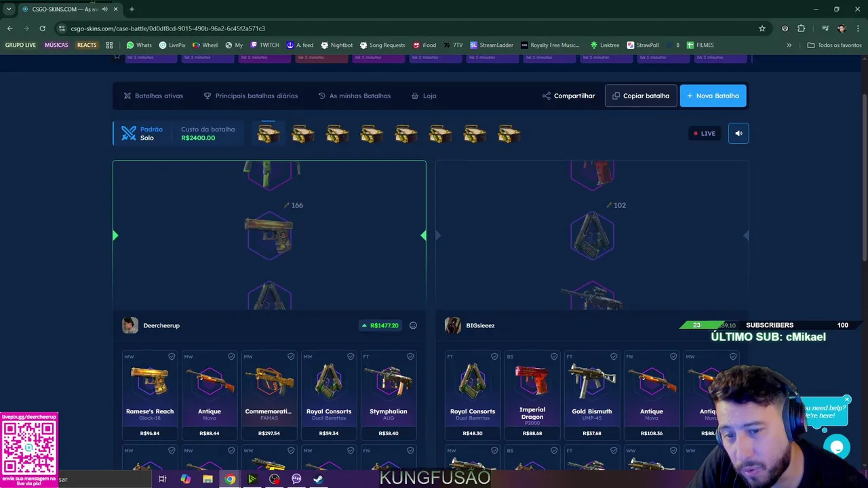Go back with the browser back arrow

pos(9,28)
